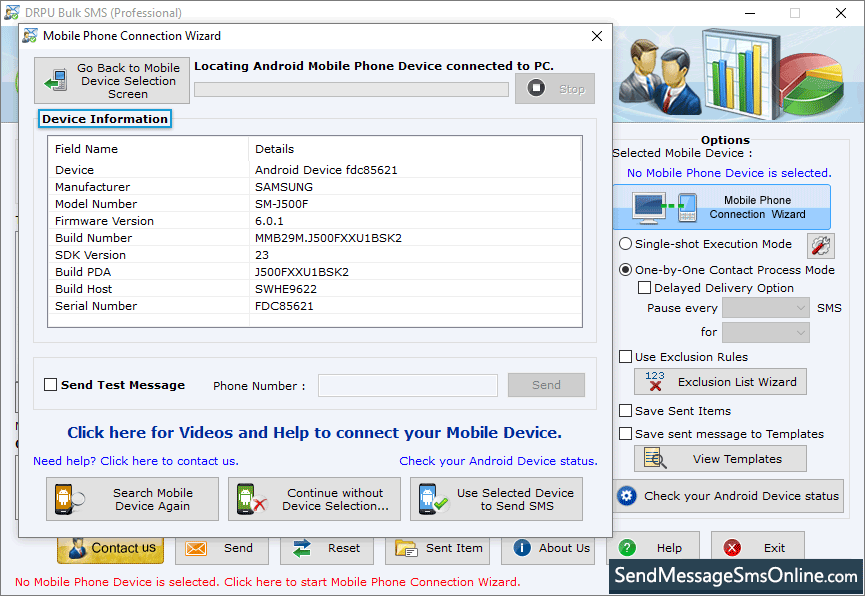Select the Serial Number FDC85621 row
The image size is (865, 596).
[x=314, y=306]
